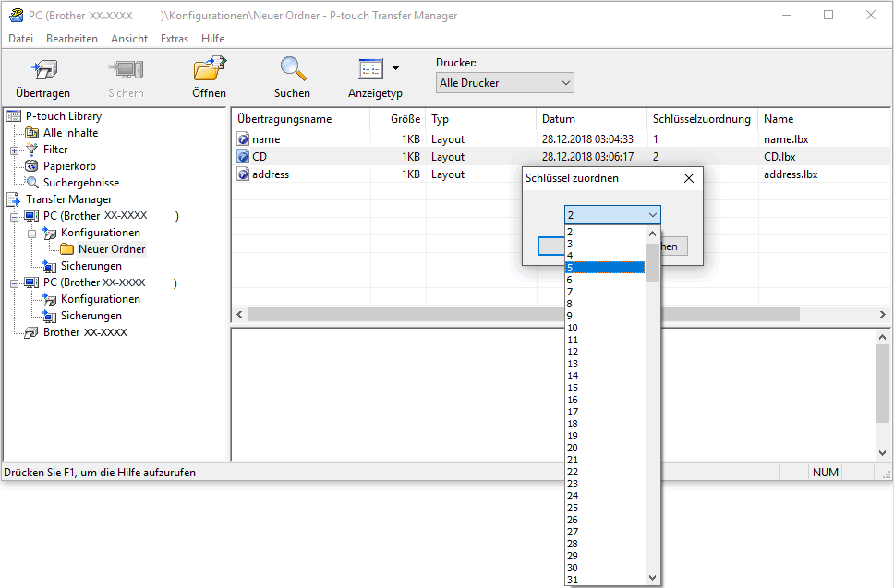
Task: Launch search via the Suchen magnifier icon
Action: 293,68
